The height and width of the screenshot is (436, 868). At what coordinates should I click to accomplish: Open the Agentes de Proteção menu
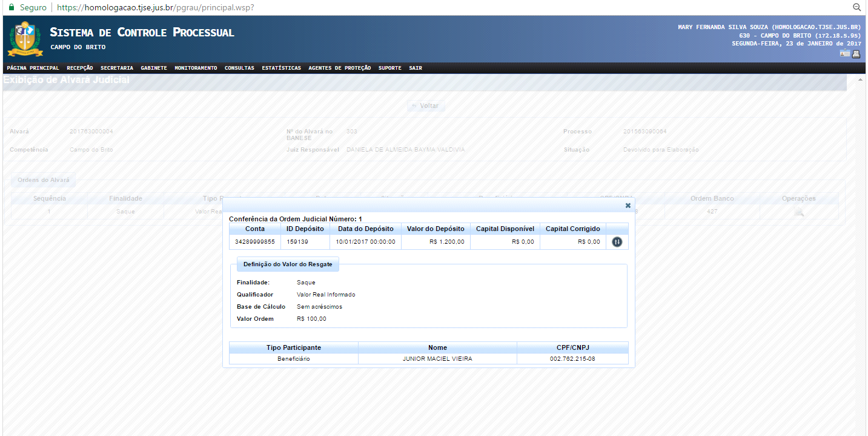(x=339, y=68)
